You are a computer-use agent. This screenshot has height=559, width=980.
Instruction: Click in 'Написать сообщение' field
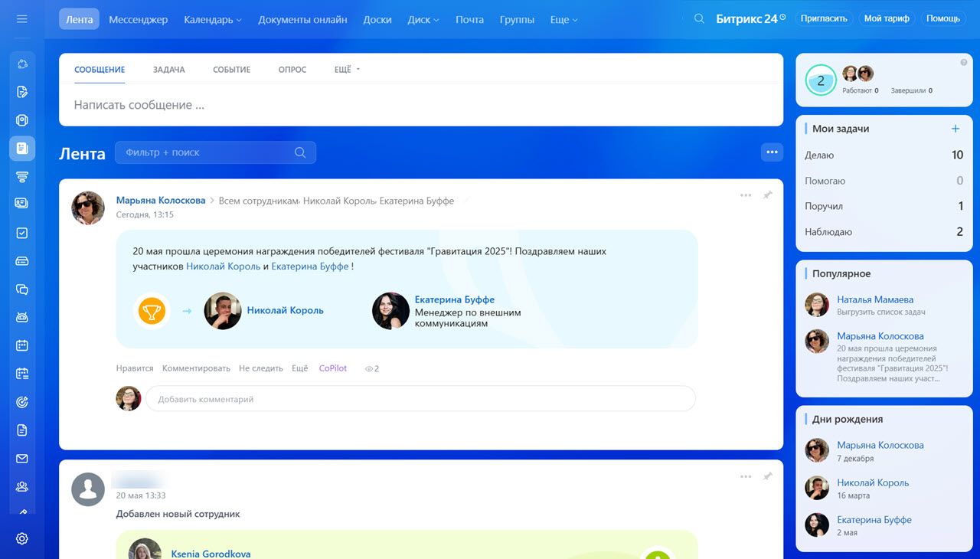[x=421, y=105]
